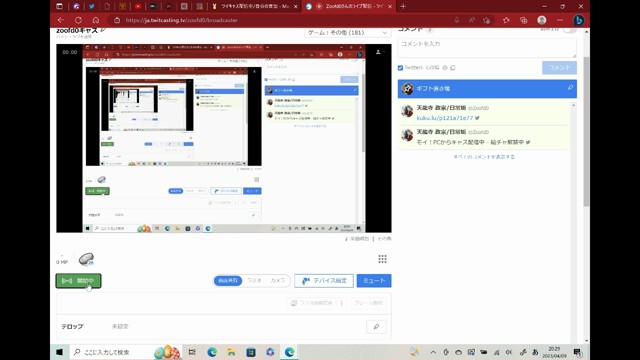Expand the ゲーム：その他 category dropdown
Viewport: 640px width, 360px height.
[x=347, y=33]
